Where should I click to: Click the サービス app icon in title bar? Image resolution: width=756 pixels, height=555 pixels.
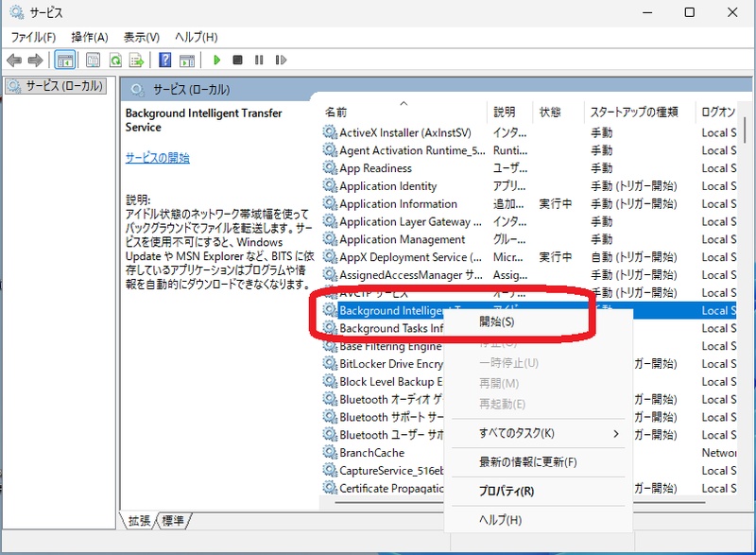pyautogui.click(x=16, y=12)
